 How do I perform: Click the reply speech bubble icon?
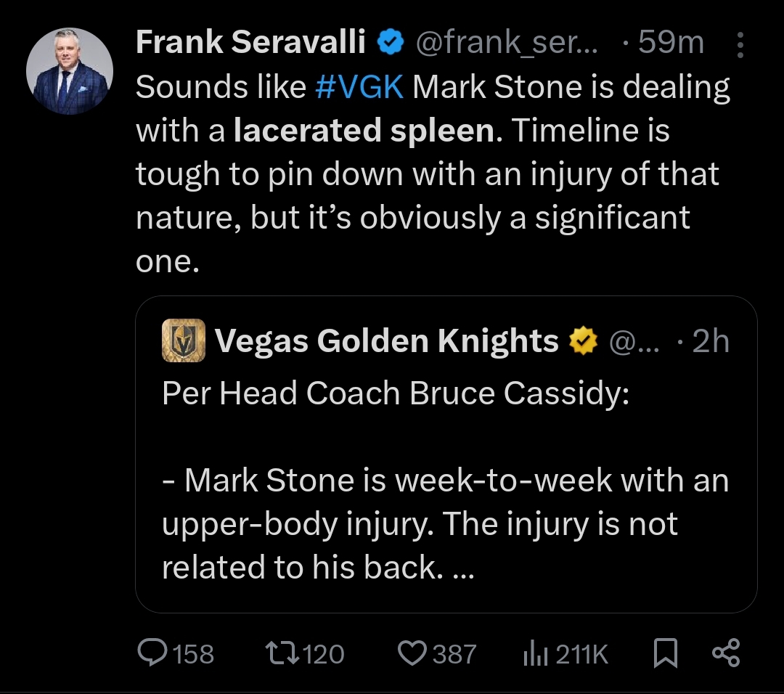[x=152, y=653]
